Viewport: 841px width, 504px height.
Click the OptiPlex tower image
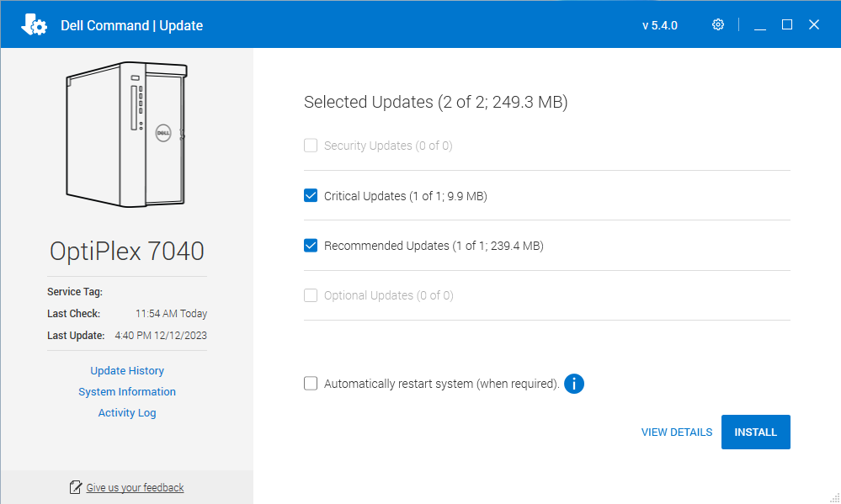click(126, 134)
